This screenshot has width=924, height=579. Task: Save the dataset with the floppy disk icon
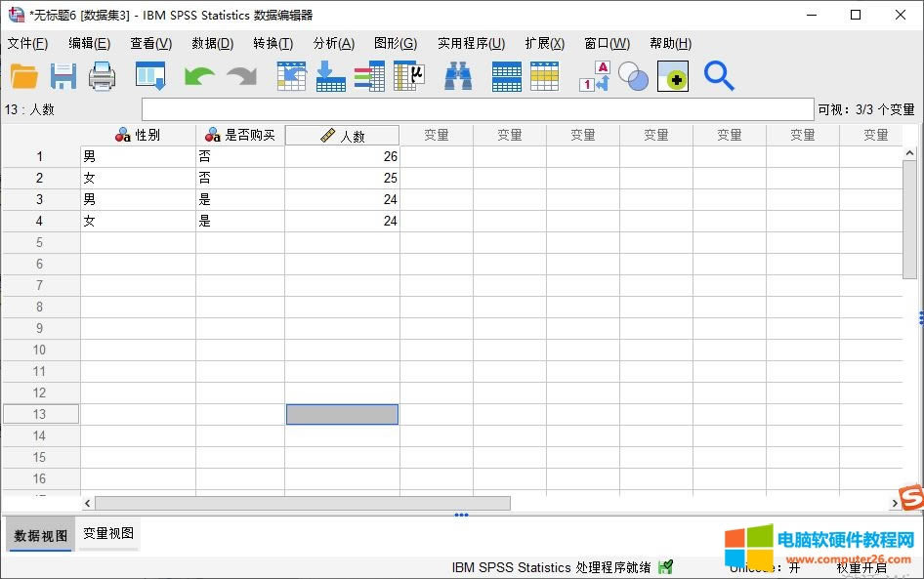click(63, 76)
